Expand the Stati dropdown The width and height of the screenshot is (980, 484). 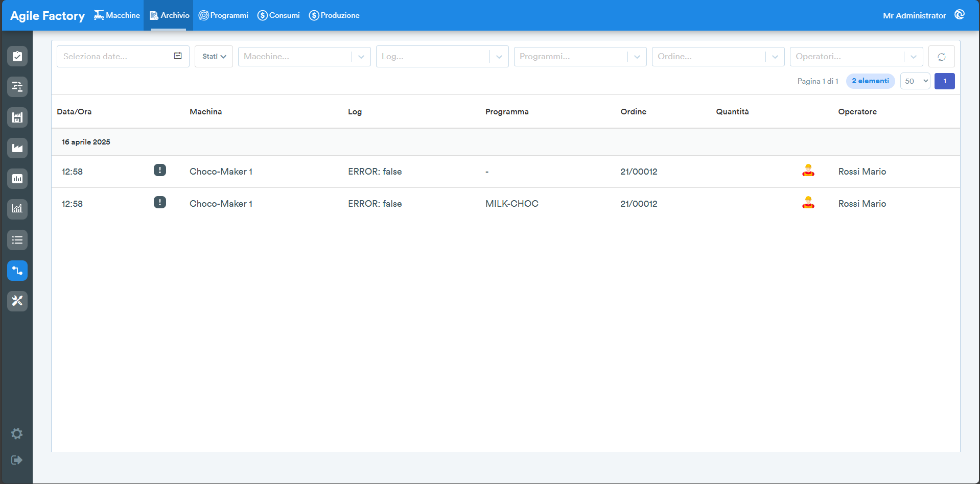[214, 56]
